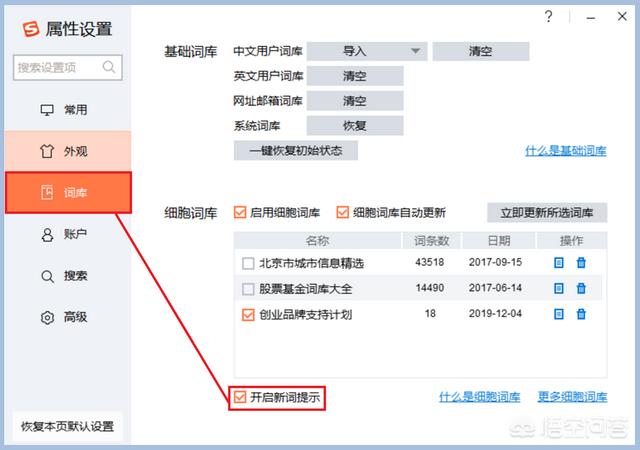
Task: Delete the 创业品牌支持计划 dictionary
Action: click(x=581, y=314)
